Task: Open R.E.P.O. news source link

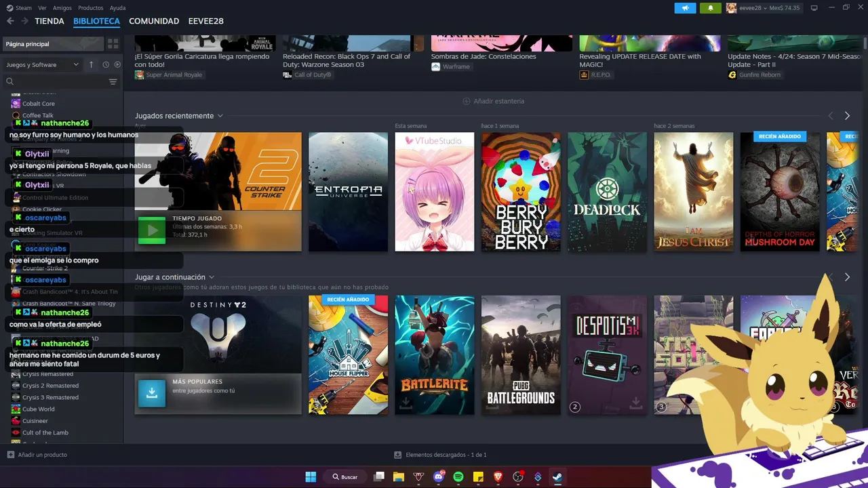Action: (595, 75)
